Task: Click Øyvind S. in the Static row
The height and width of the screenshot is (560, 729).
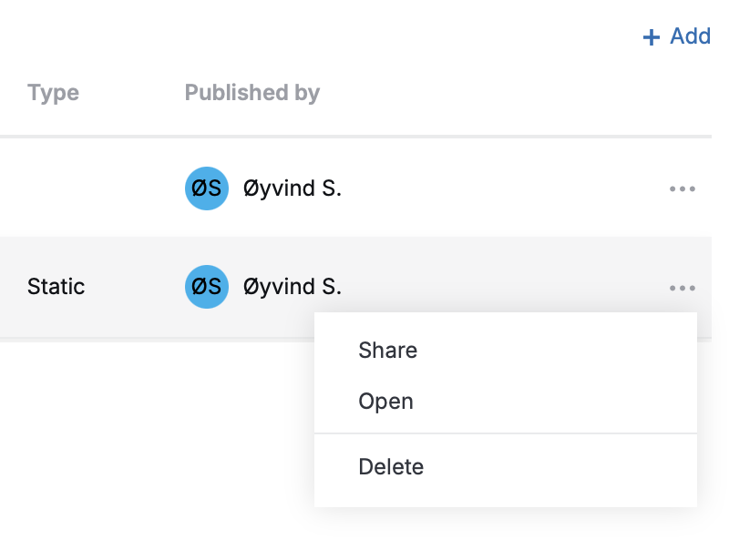Action: point(293,287)
